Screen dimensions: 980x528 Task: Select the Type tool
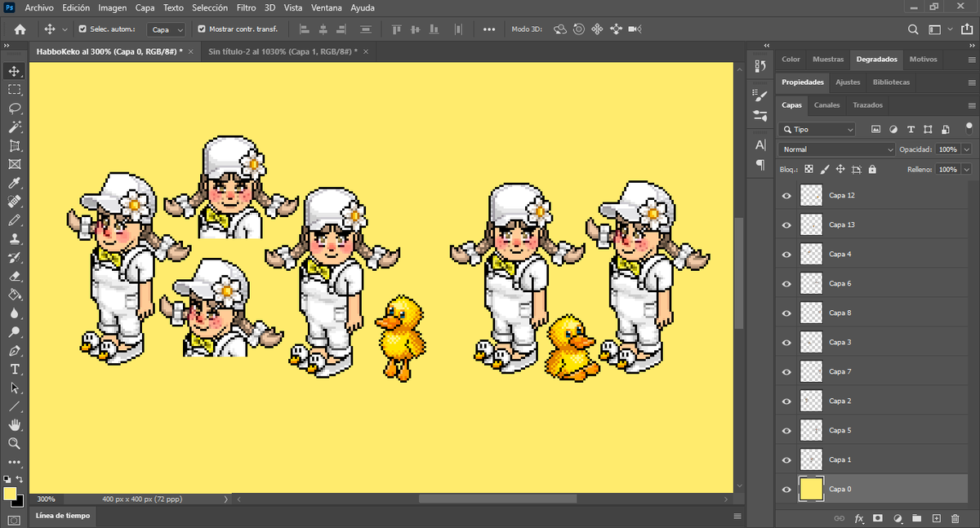coord(15,370)
